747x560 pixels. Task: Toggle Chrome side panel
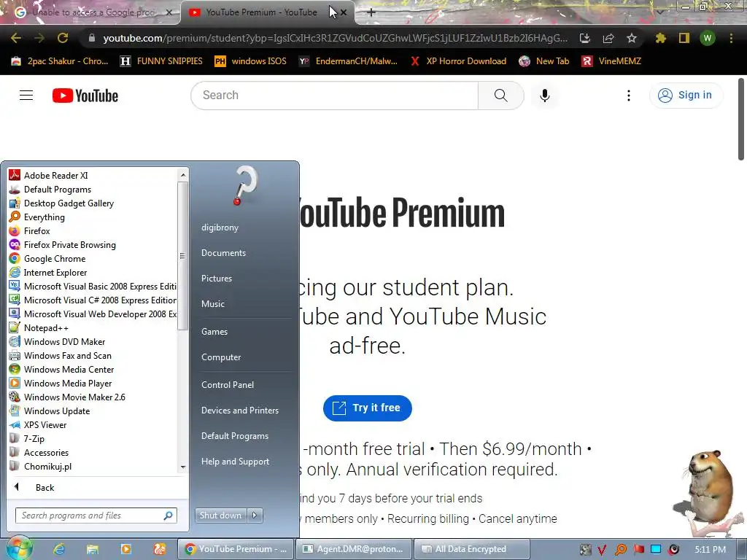point(684,38)
